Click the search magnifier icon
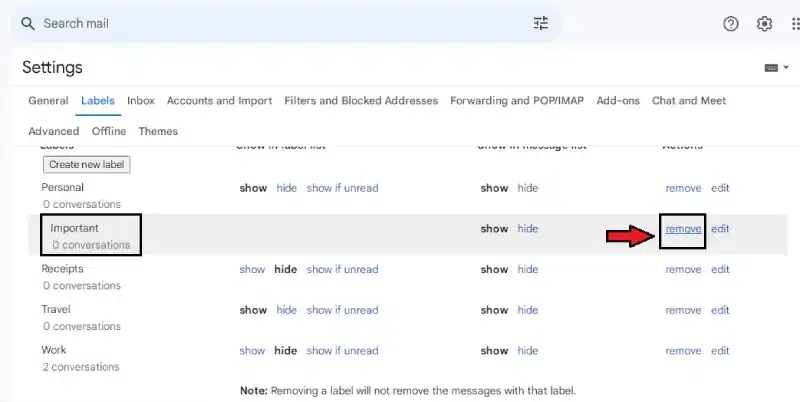The height and width of the screenshot is (402, 800). pos(28,23)
